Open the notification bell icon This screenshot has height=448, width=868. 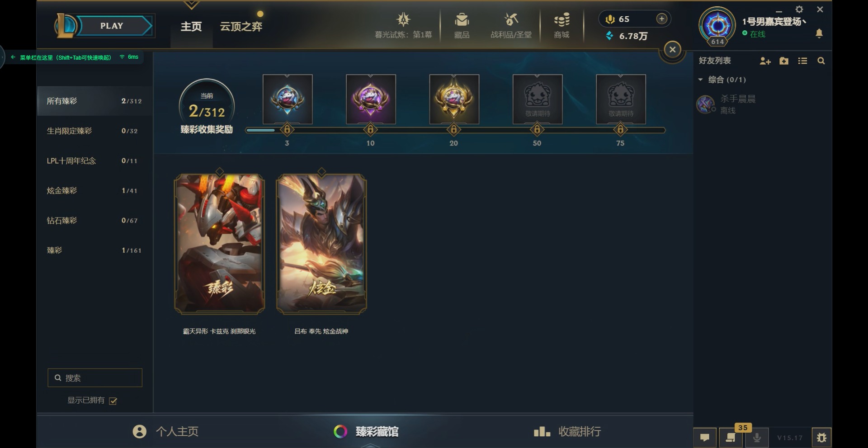point(819,33)
